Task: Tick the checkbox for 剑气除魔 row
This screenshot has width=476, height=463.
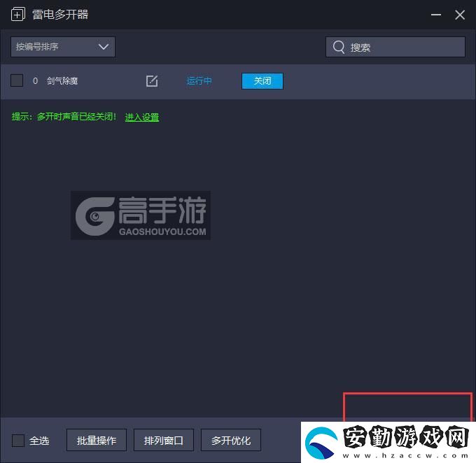Action: (x=17, y=80)
